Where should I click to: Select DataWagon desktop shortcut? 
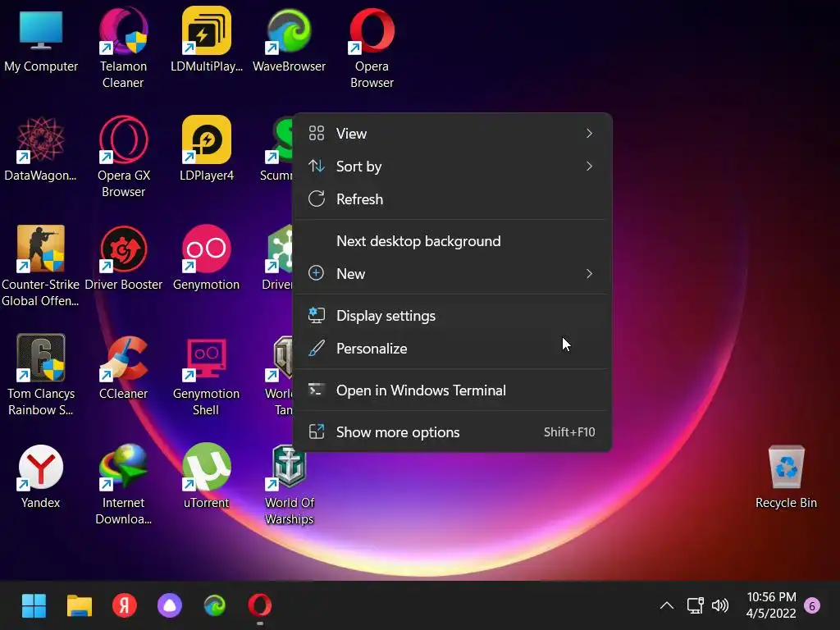click(x=41, y=150)
